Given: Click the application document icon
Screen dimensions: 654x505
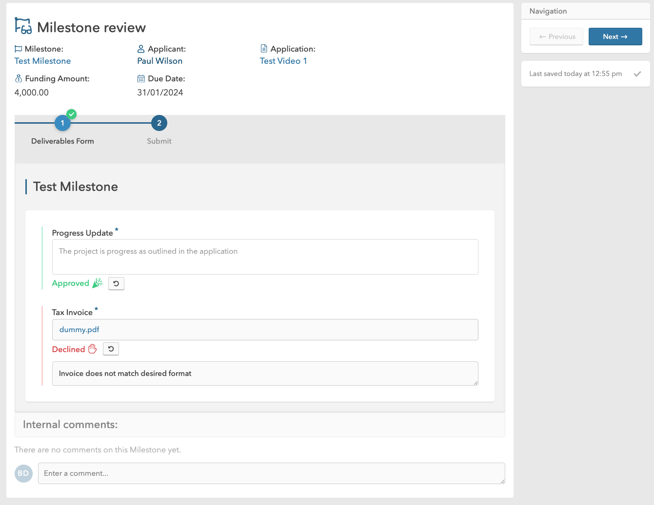Looking at the screenshot, I should (x=264, y=49).
